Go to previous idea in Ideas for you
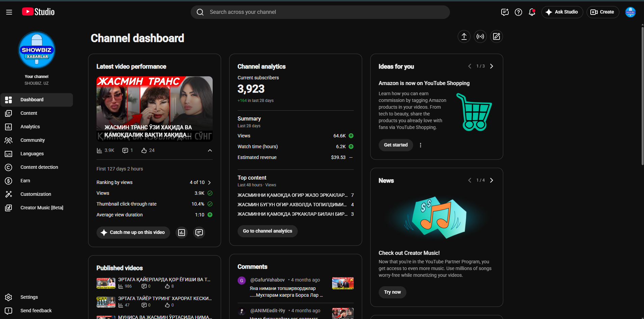 click(469, 66)
